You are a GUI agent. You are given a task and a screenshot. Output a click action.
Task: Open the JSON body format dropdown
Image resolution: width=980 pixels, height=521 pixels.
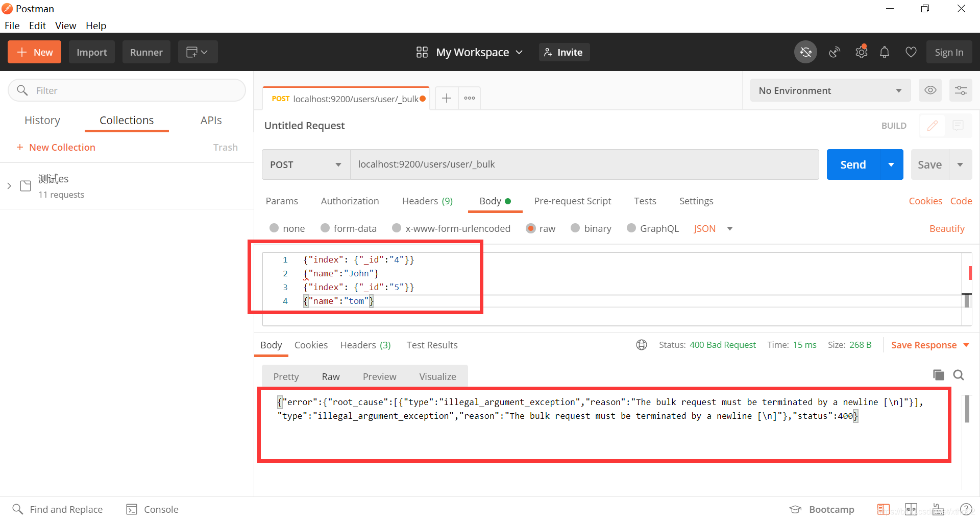[x=714, y=228]
